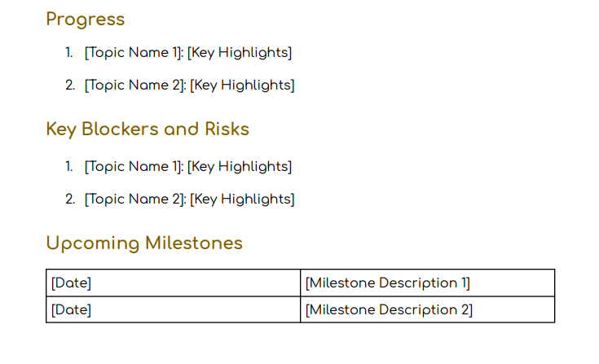Click second [Key Highlights] under Progress
599x364 pixels.
click(x=242, y=86)
